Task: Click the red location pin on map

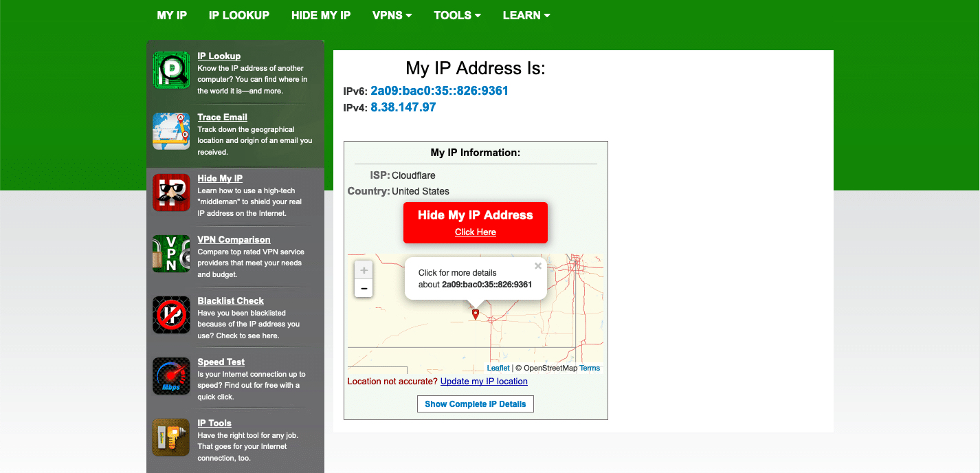Action: pos(475,314)
